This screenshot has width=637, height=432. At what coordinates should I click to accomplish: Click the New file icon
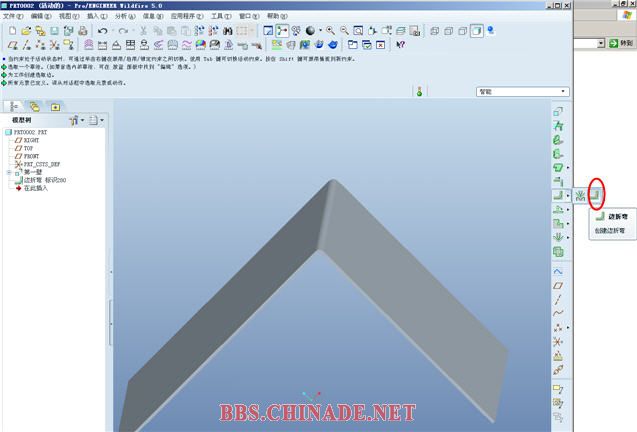(13, 31)
